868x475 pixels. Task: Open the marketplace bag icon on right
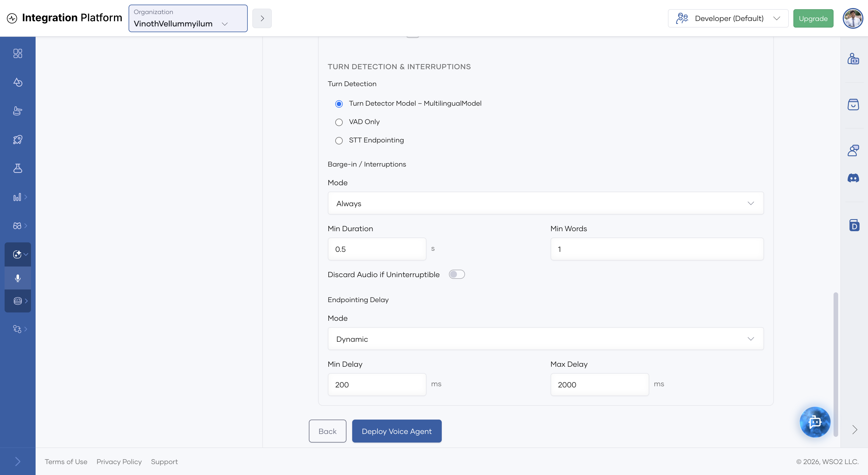[853, 105]
